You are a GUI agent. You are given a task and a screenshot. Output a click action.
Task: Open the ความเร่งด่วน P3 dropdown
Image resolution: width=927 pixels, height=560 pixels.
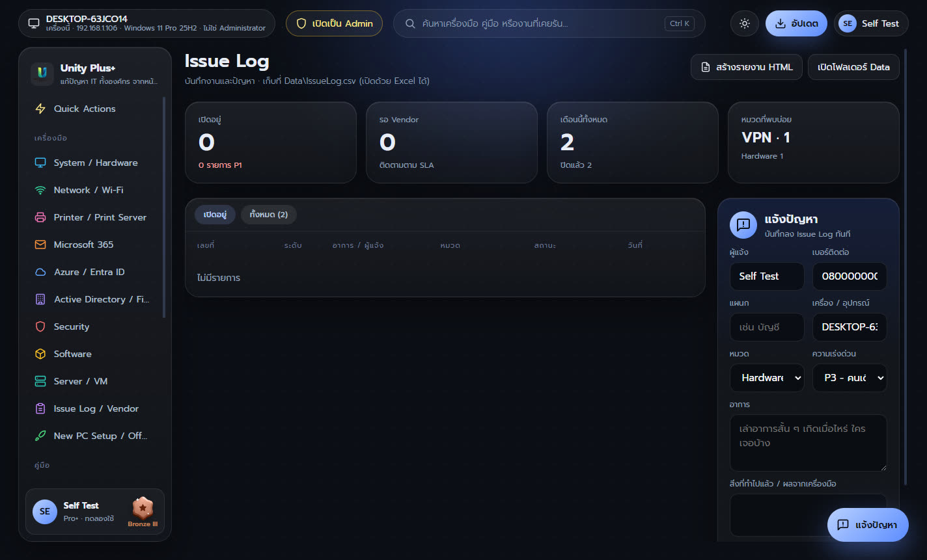pos(850,378)
